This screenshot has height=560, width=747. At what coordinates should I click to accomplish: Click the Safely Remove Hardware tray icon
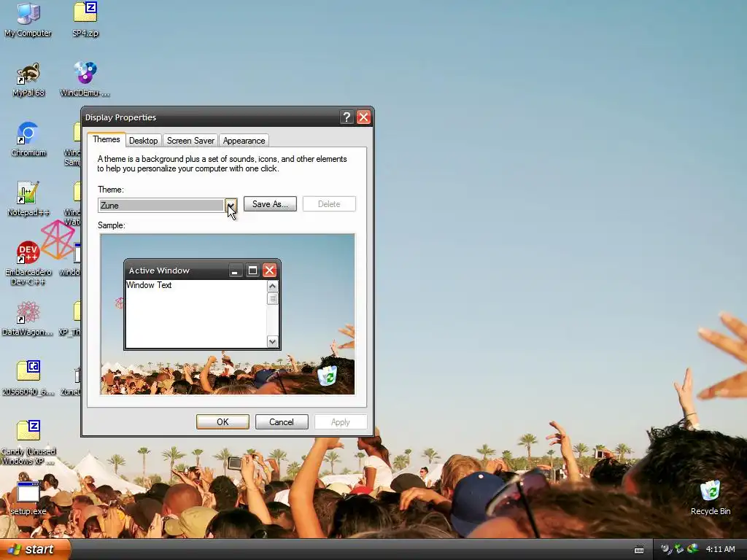pos(679,549)
